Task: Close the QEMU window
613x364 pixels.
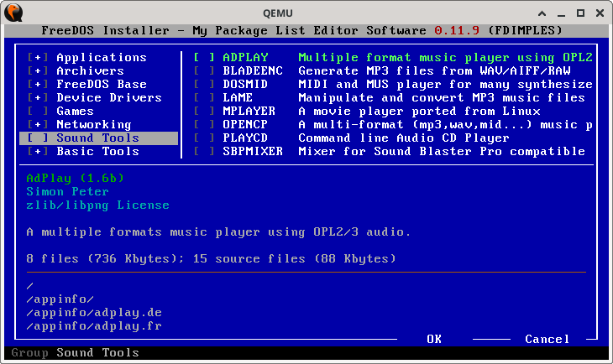Action: click(600, 13)
